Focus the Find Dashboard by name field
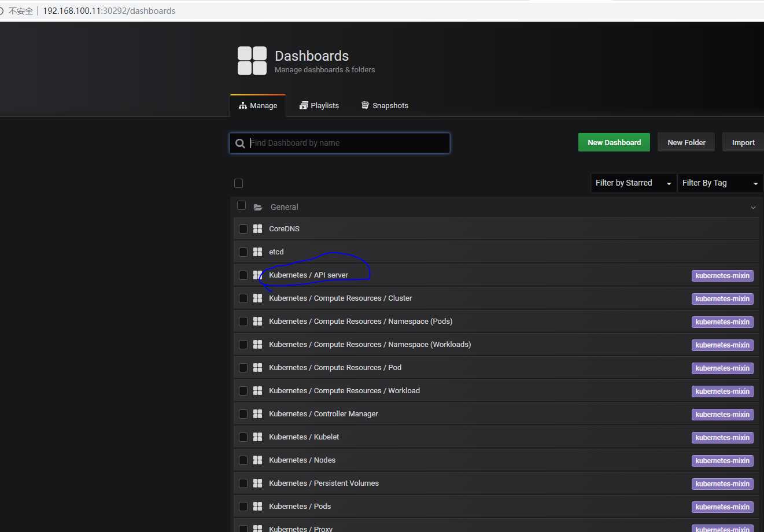The height and width of the screenshot is (532, 764). (339, 143)
